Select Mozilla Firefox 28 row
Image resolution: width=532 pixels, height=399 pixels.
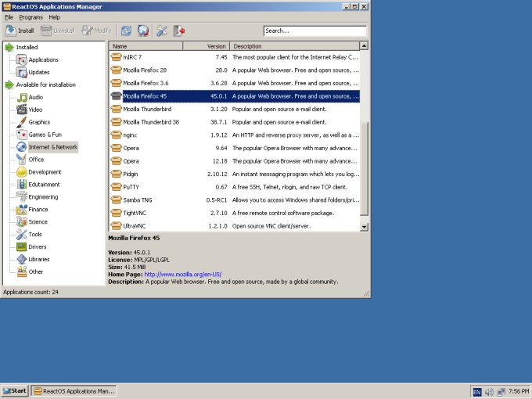click(x=235, y=70)
